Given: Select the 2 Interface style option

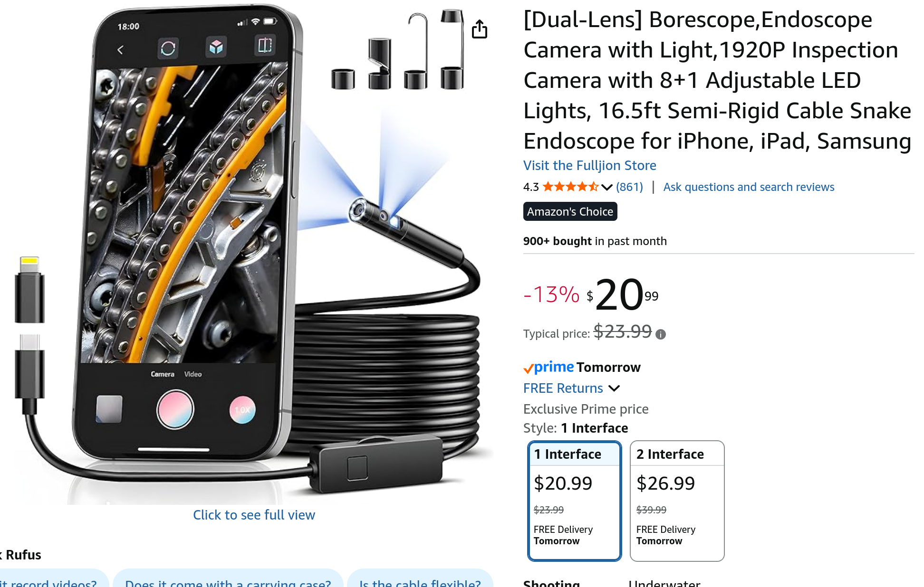Looking at the screenshot, I should pyautogui.click(x=677, y=501).
